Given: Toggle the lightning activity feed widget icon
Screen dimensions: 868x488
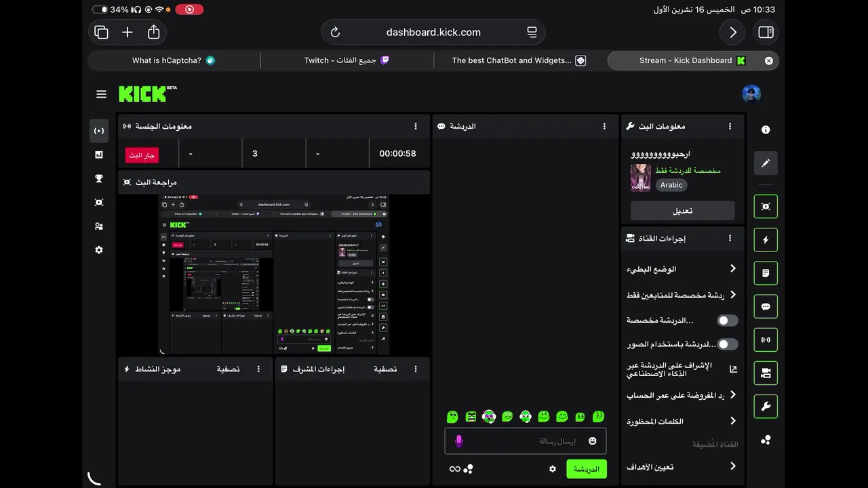Looking at the screenshot, I should coord(766,240).
